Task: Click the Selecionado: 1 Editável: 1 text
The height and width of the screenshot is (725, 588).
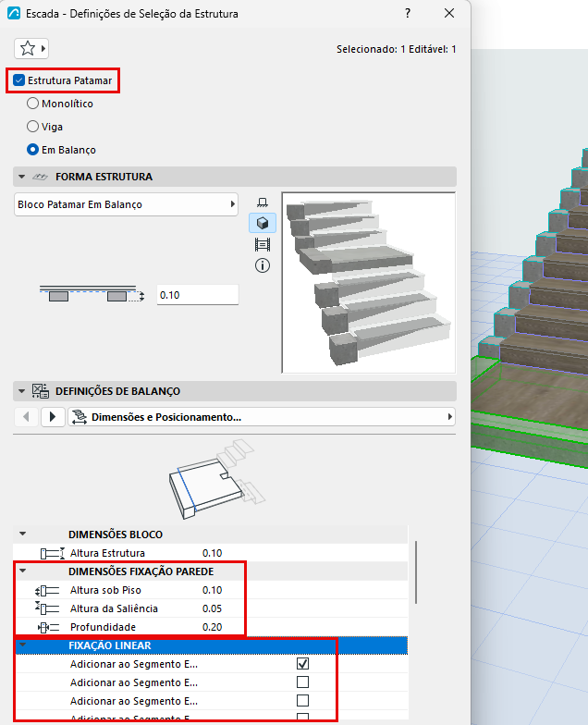Action: pyautogui.click(x=396, y=49)
